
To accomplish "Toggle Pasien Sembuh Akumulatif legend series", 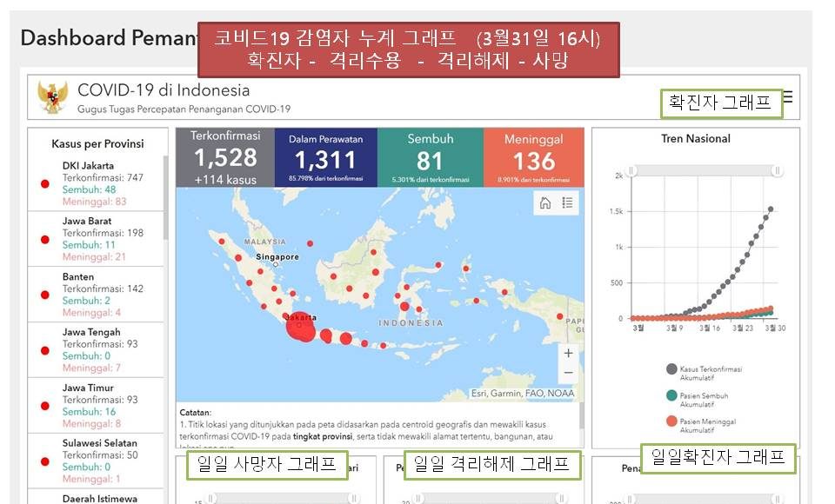I will pos(671,395).
